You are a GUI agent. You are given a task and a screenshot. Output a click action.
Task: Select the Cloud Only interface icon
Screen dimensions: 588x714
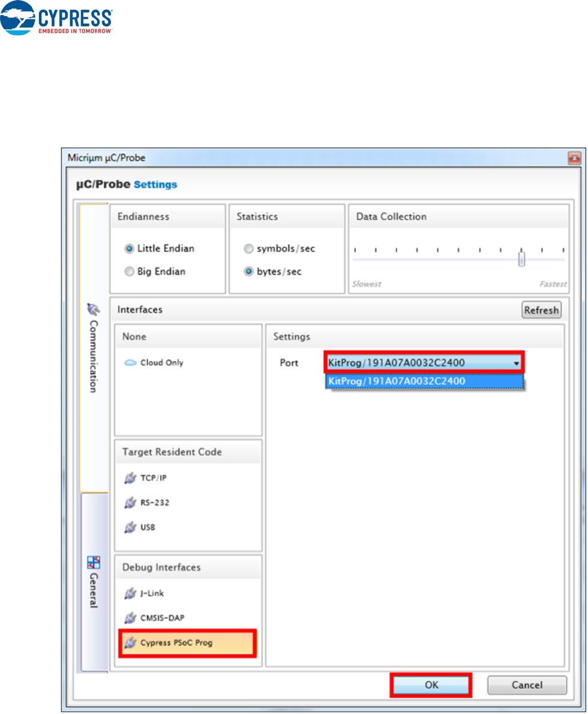coord(130,363)
